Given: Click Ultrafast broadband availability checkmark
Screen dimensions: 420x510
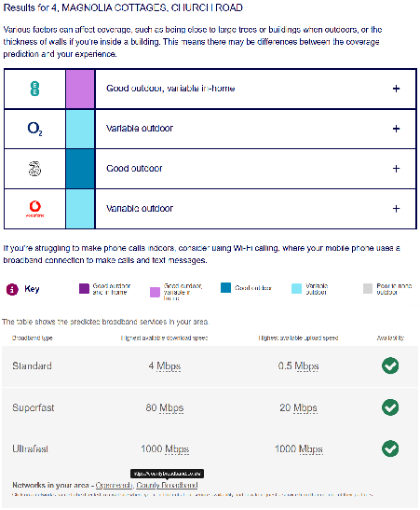Looking at the screenshot, I should pos(390,448).
